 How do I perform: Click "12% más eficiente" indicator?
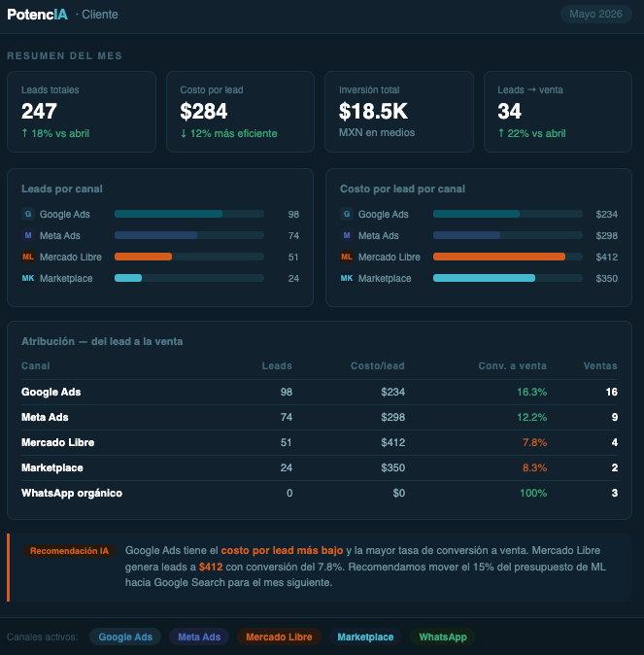coord(228,133)
